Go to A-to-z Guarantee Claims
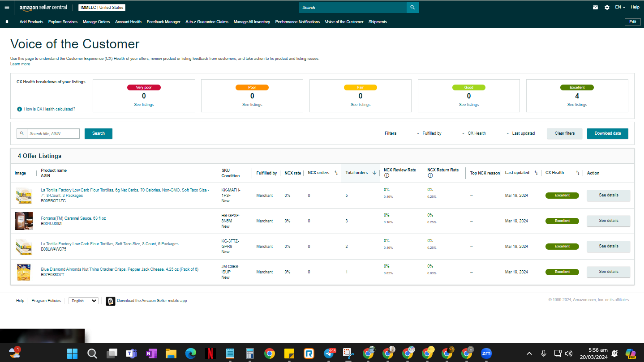 207,22
